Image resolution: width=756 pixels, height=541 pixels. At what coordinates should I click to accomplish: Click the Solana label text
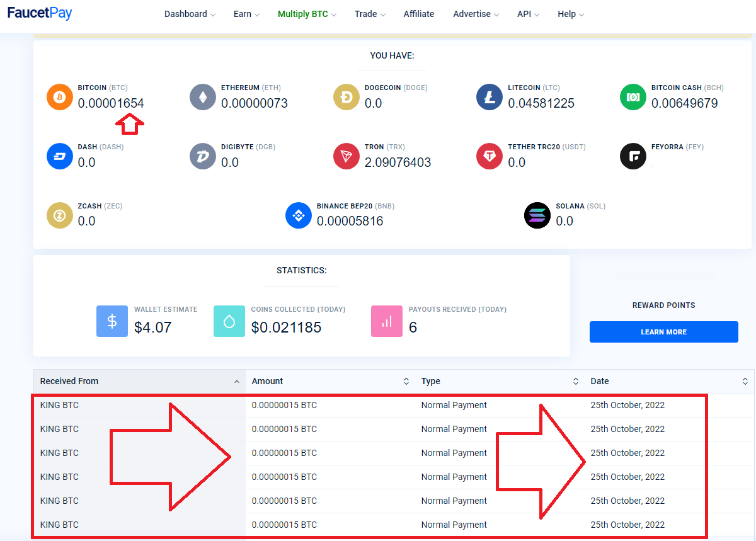point(580,206)
